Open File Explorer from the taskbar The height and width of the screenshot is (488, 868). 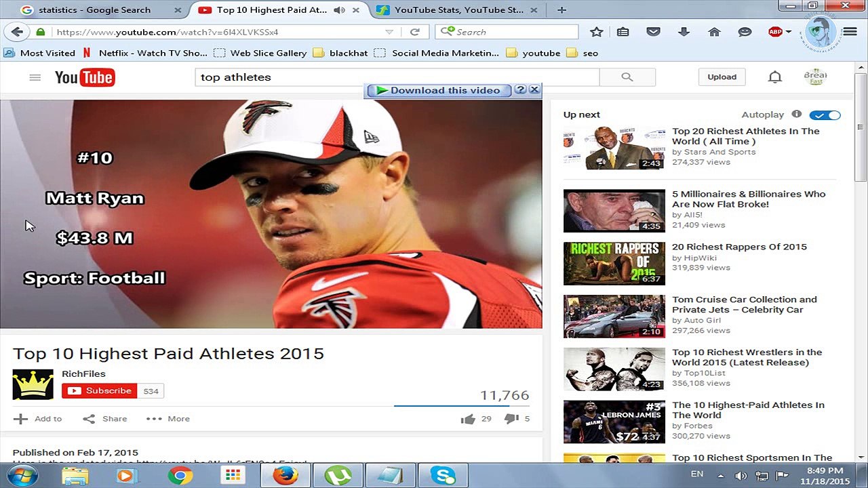(x=75, y=476)
